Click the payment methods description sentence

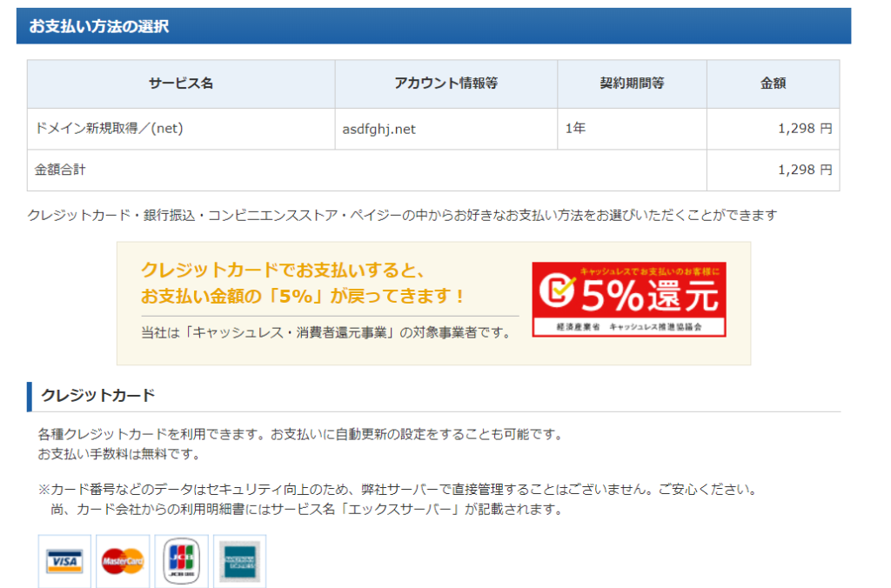pos(402,216)
